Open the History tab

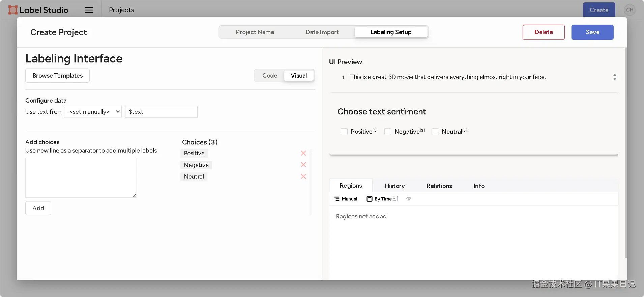[394, 186]
